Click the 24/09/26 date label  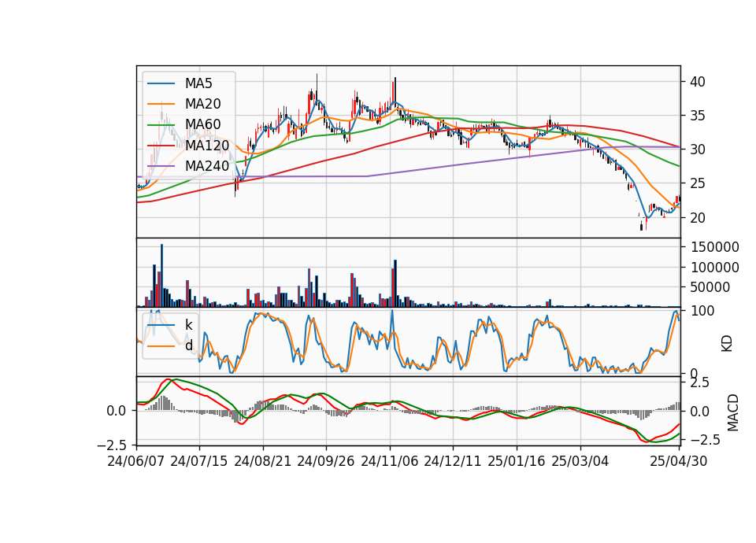coord(326,461)
